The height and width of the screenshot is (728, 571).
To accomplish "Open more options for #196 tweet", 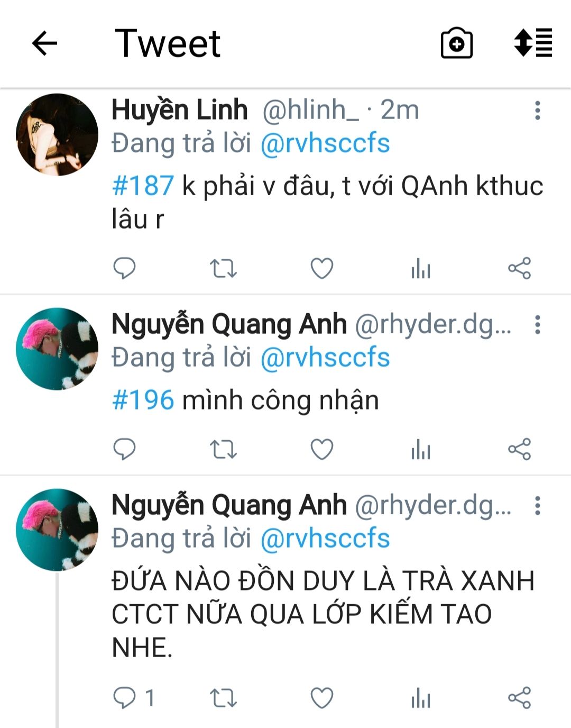I will (538, 325).
